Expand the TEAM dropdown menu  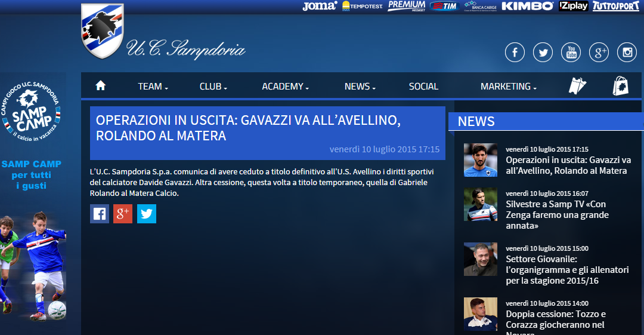click(x=153, y=87)
